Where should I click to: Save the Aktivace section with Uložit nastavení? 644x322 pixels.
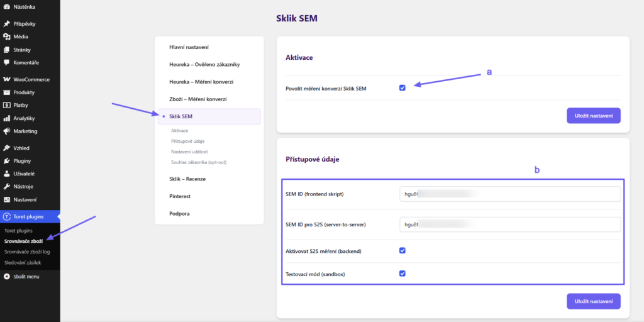coord(594,116)
